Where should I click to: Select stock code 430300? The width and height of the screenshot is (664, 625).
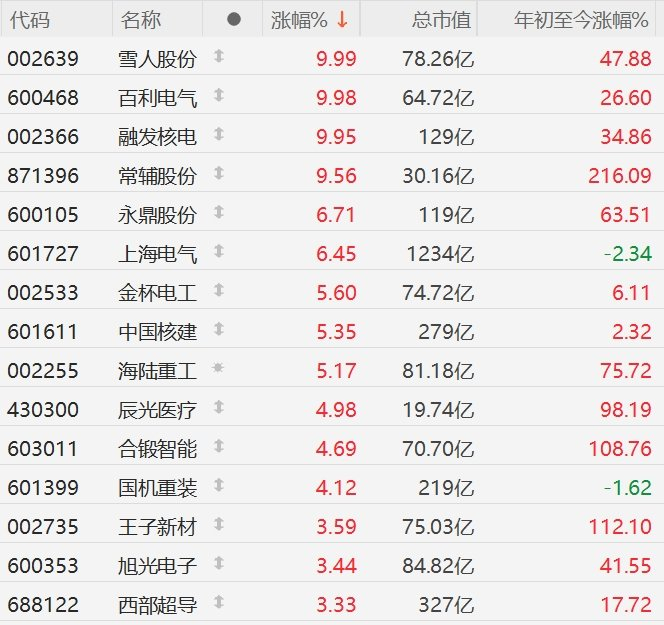pos(43,410)
